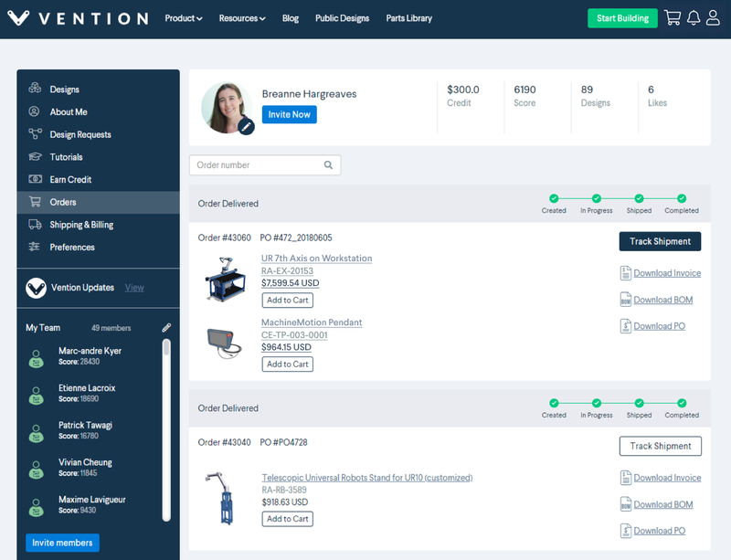731x560 pixels.
Task: Click the Earn Credit money icon
Action: point(35,179)
